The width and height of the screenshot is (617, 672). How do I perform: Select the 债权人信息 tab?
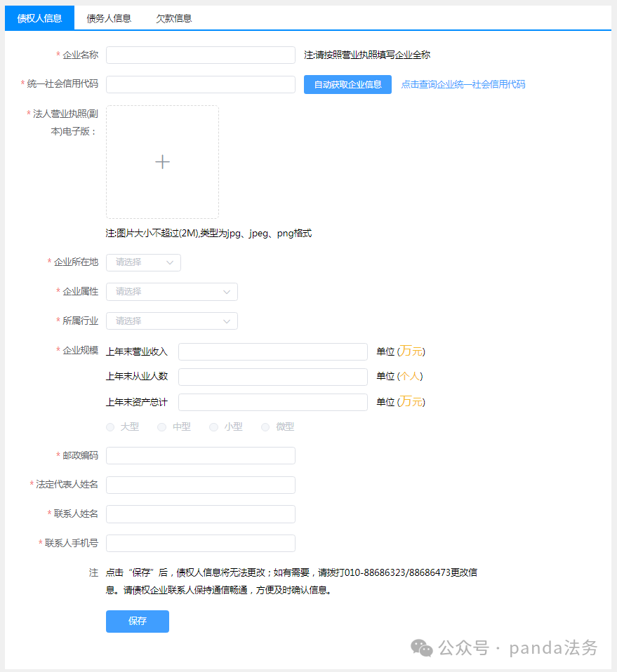point(39,18)
